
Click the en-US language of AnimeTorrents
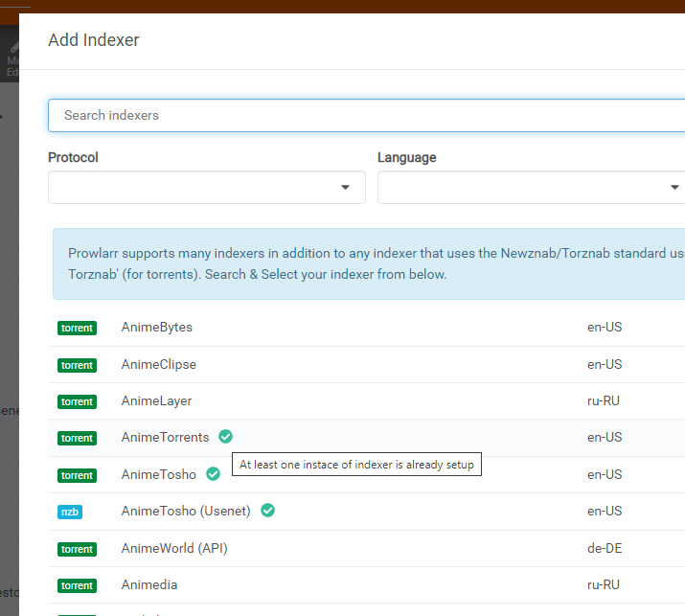[x=605, y=437]
